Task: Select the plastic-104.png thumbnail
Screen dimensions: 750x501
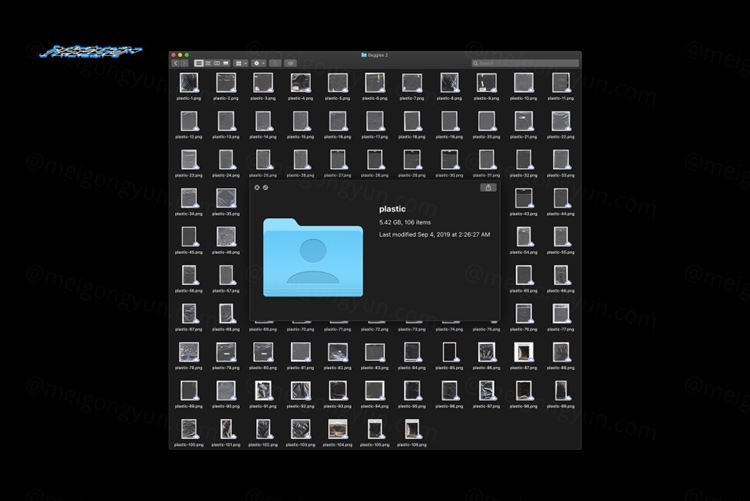Action: point(337,429)
